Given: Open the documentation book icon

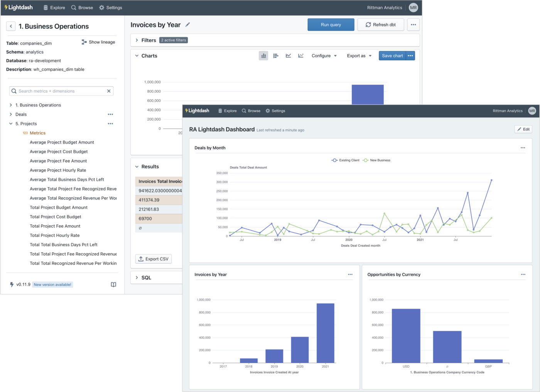Looking at the screenshot, I should pos(113,284).
